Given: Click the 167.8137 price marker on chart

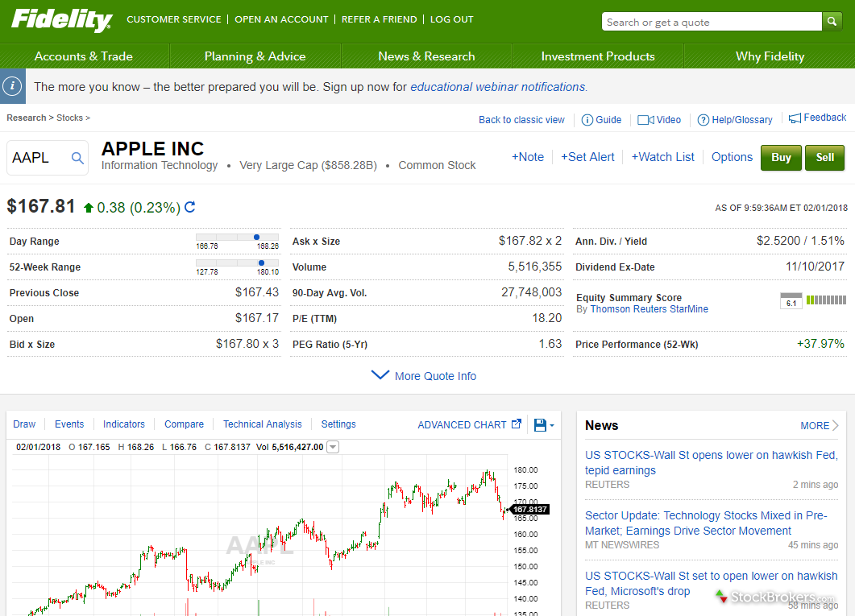Looking at the screenshot, I should point(528,509).
